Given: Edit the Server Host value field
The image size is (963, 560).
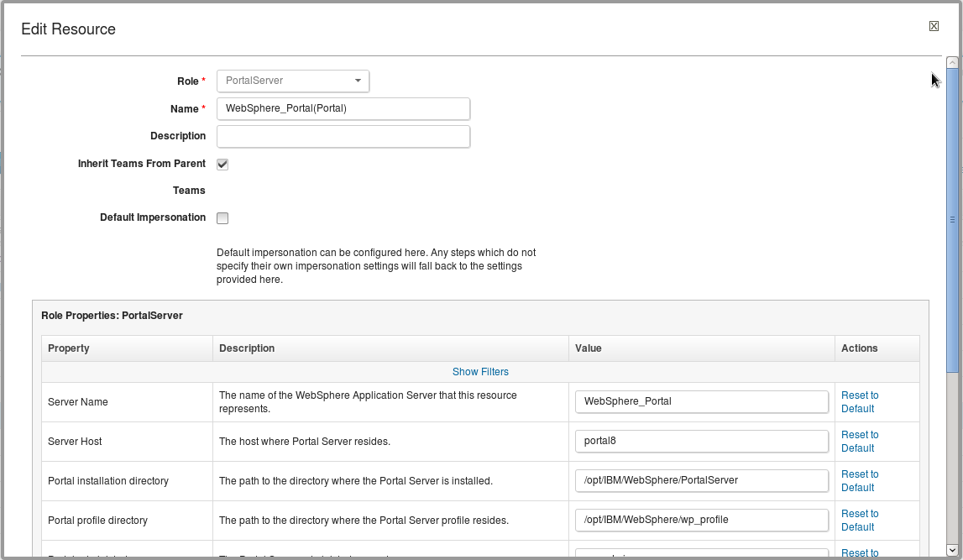Looking at the screenshot, I should point(702,441).
